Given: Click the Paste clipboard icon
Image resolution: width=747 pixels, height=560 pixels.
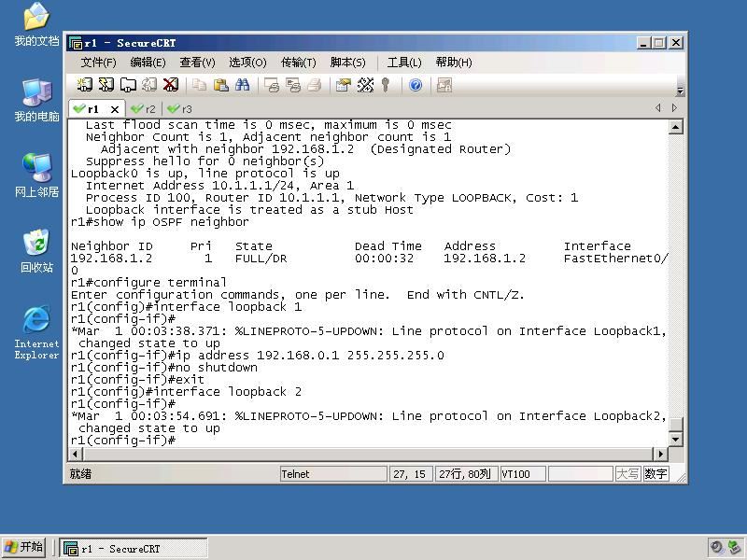Looking at the screenshot, I should pos(220,85).
